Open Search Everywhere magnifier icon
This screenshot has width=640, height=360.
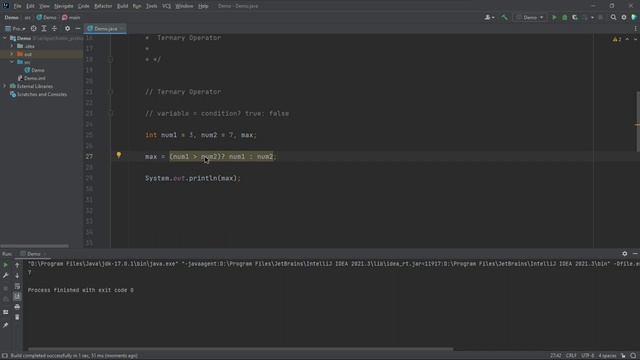(x=613, y=18)
